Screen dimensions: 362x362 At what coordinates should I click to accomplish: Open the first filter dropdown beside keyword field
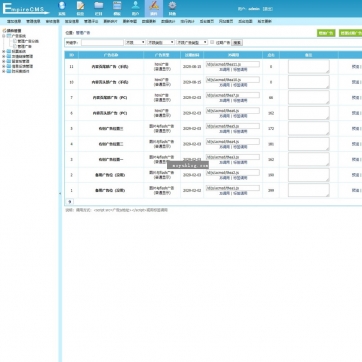[135, 42]
